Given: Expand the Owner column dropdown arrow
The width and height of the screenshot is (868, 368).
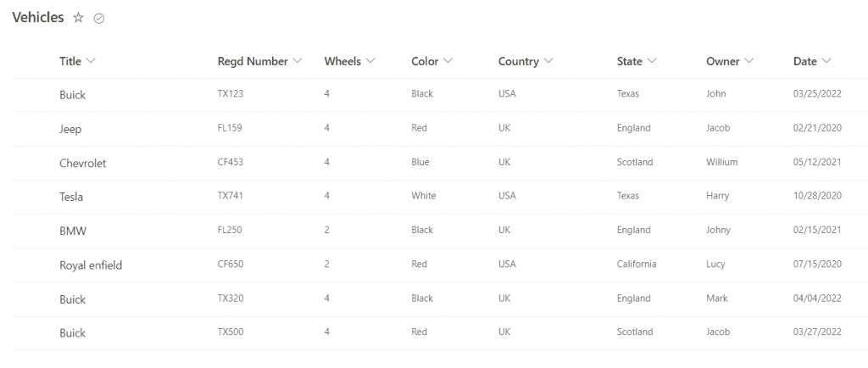Looking at the screenshot, I should [749, 61].
